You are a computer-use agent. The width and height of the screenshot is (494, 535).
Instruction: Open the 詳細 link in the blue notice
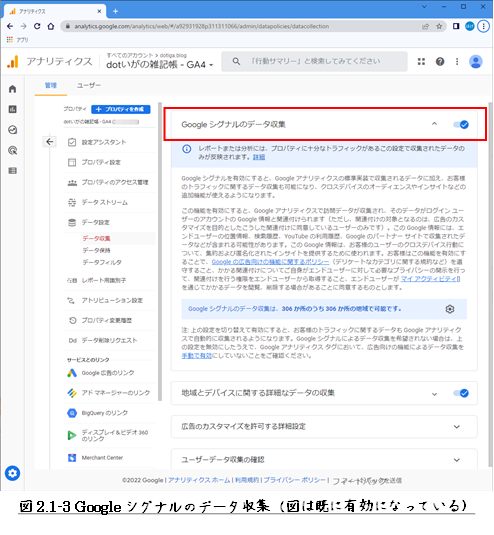tap(259, 157)
